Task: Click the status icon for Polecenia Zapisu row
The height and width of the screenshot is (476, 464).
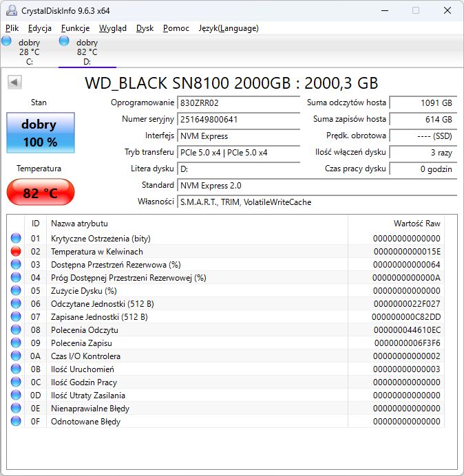Action: (16, 343)
